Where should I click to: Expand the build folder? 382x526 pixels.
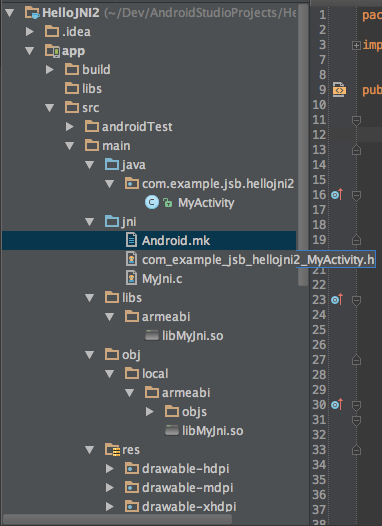pos(50,69)
